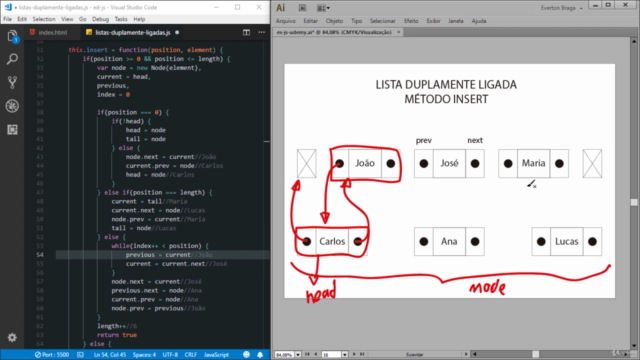The height and width of the screenshot is (360, 640).
Task: Select es-js-udemy.ai document tab
Action: click(335, 32)
